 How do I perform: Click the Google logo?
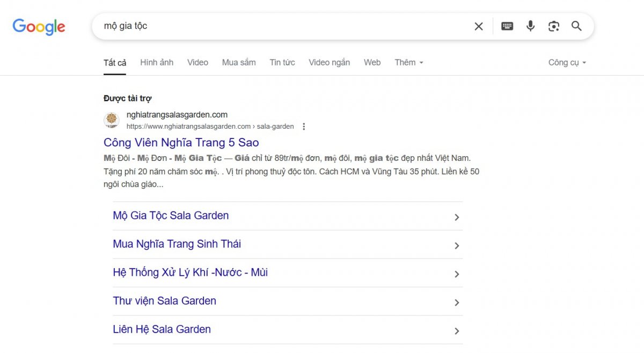click(x=39, y=26)
